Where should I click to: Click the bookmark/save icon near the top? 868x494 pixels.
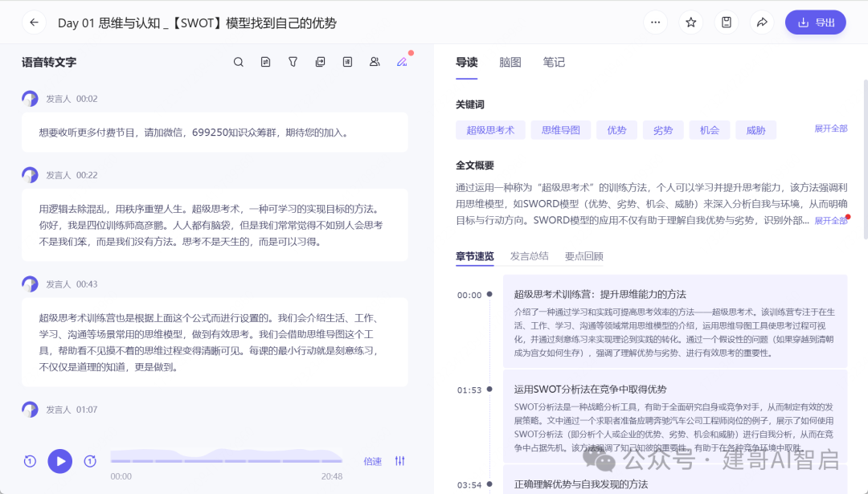(x=727, y=22)
